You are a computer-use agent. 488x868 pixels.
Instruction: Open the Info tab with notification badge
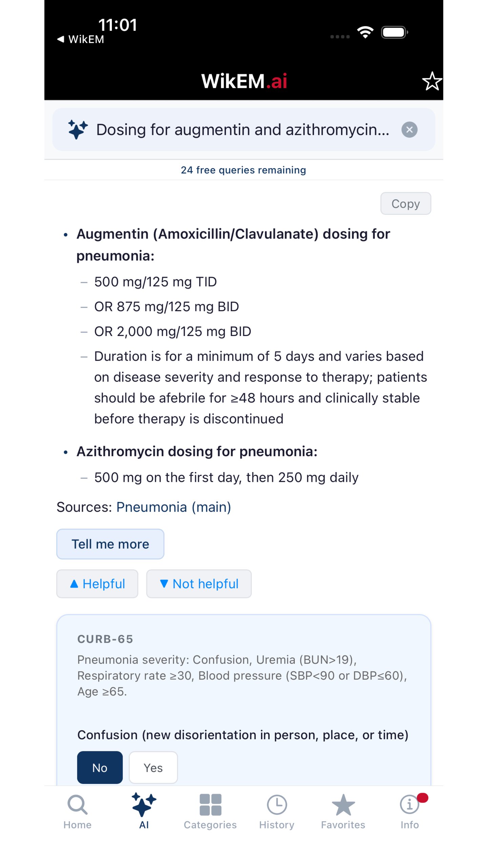point(409,811)
